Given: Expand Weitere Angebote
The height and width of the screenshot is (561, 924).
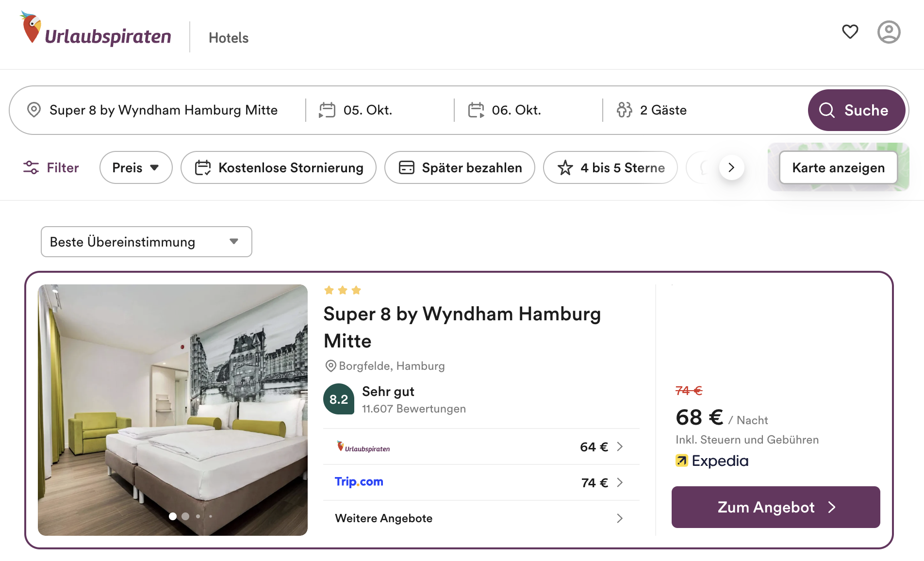Looking at the screenshot, I should 480,518.
